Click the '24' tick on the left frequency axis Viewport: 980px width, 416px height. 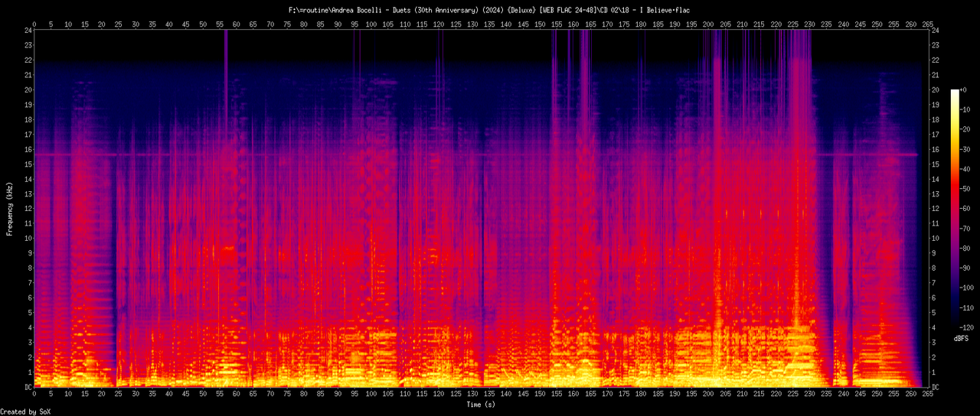28,31
